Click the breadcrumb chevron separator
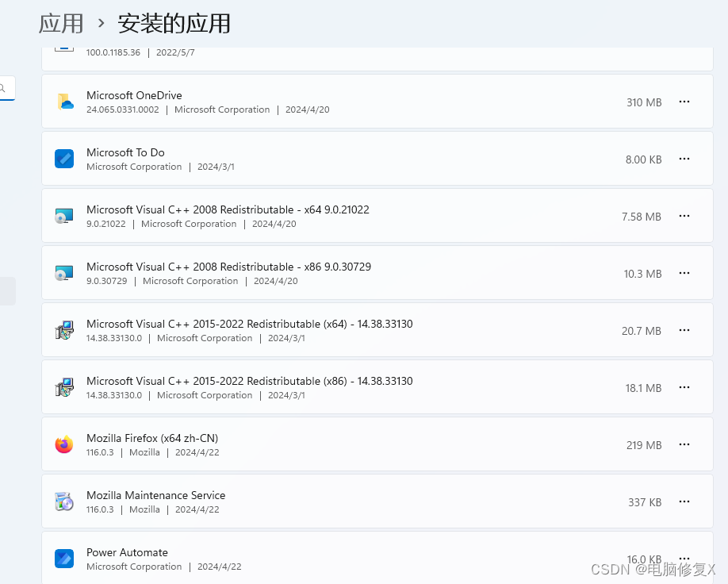Screen dimensions: 728x584 [101, 23]
